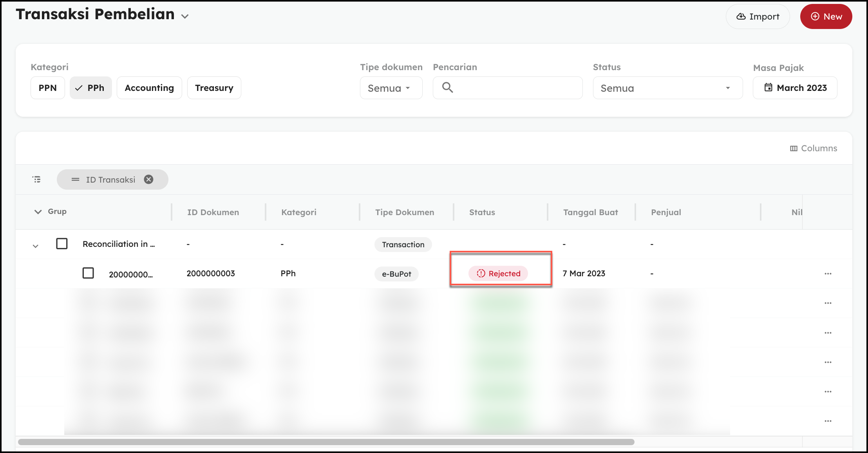Click the columns icon beside Columns
This screenshot has width=868, height=453.
[x=794, y=149]
